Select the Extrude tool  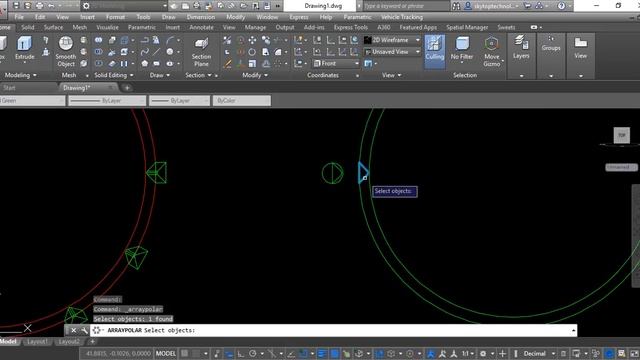click(x=24, y=48)
